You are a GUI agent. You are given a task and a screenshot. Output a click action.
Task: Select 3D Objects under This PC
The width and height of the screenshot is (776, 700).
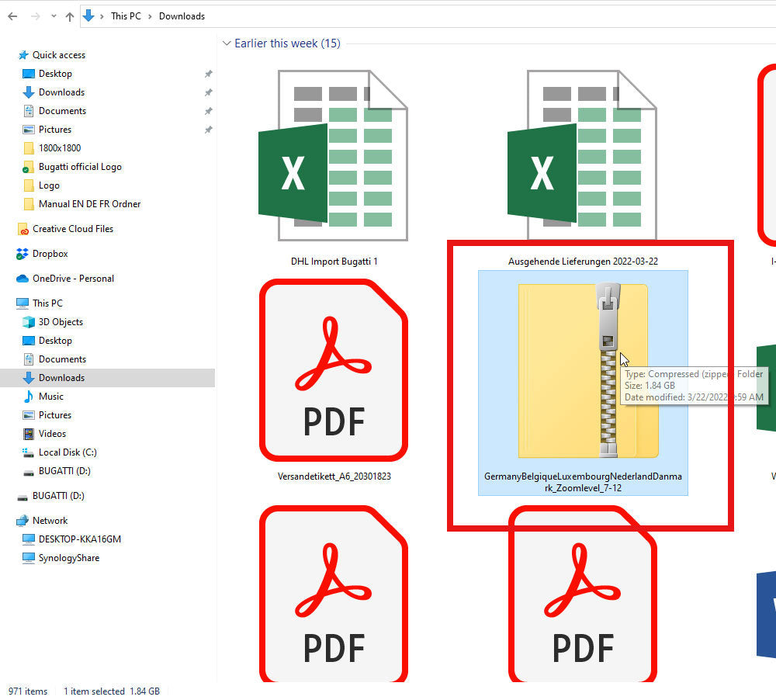point(61,322)
